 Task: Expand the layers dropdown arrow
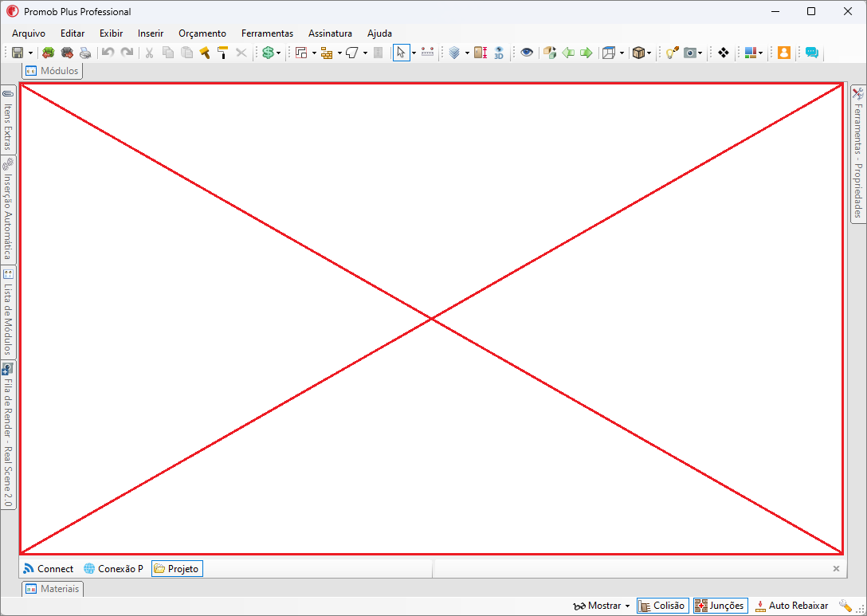[x=467, y=53]
